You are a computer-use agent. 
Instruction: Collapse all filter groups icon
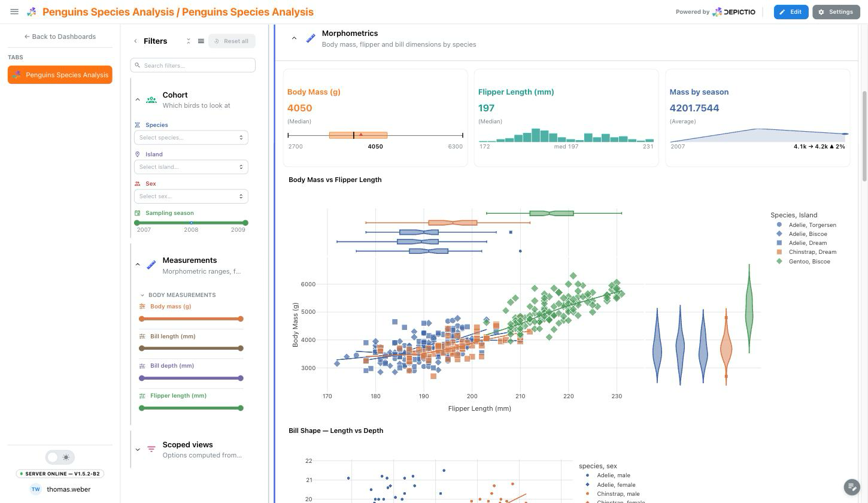click(x=188, y=41)
